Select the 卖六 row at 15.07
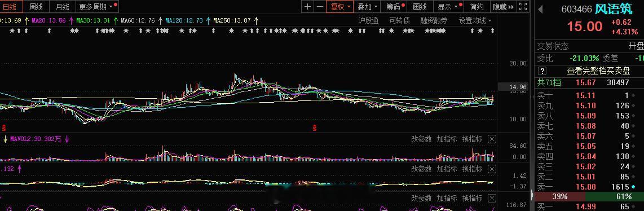644x211 pixels. tap(590, 137)
